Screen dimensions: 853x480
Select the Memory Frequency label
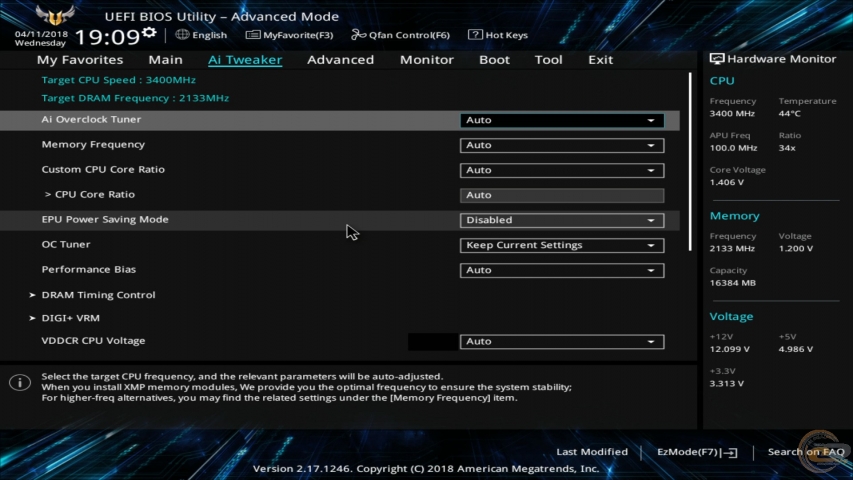pyautogui.click(x=94, y=144)
